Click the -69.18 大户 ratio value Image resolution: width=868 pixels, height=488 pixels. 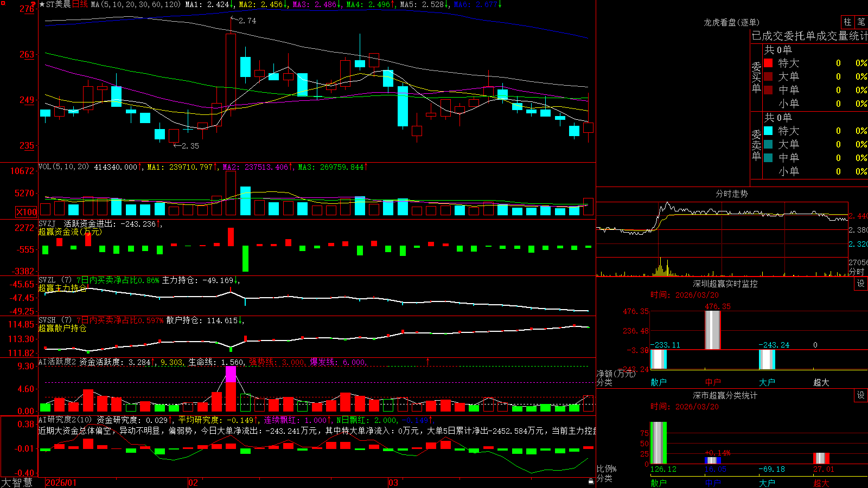point(772,469)
